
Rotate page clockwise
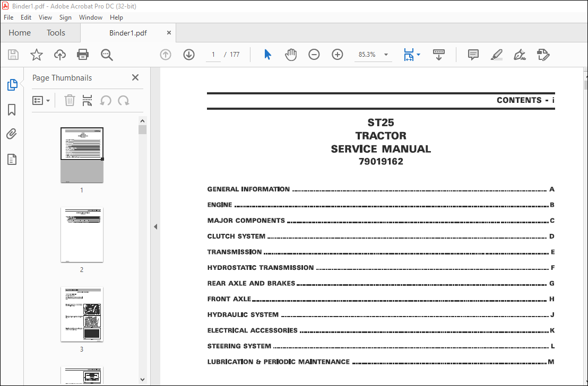(x=123, y=100)
